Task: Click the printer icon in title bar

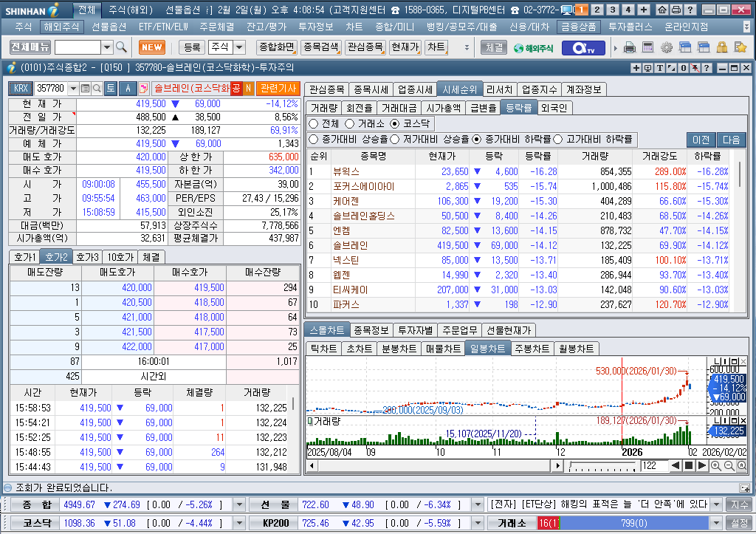Action: [676, 10]
